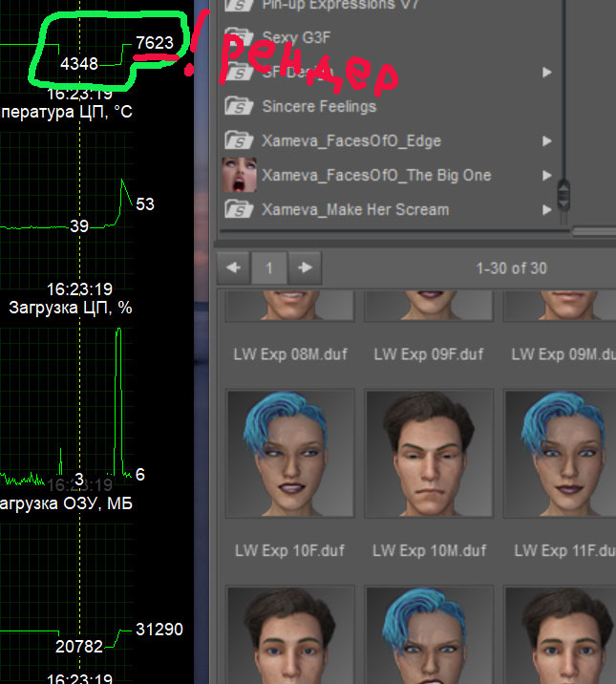Click the face thumbnail icon of The Big One
The width and height of the screenshot is (616, 684).
click(x=239, y=176)
